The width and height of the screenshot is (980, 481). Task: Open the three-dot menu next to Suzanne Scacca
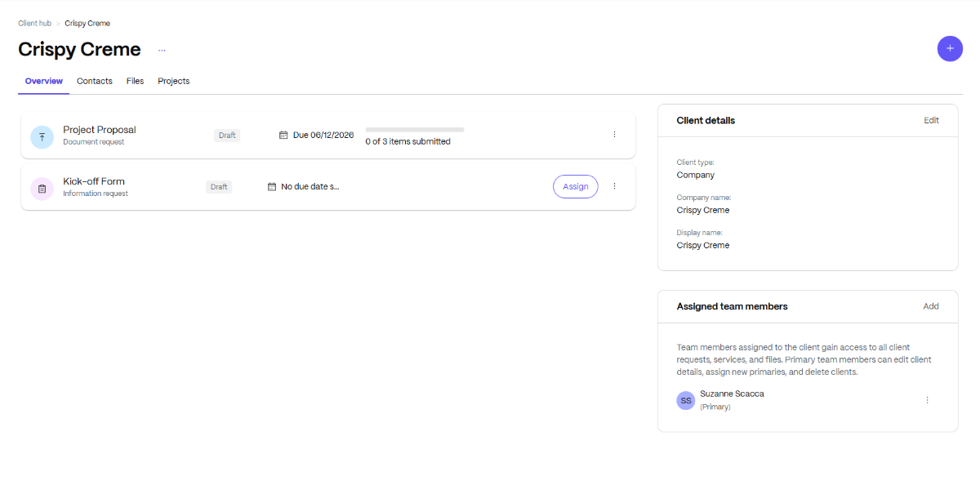coord(927,400)
